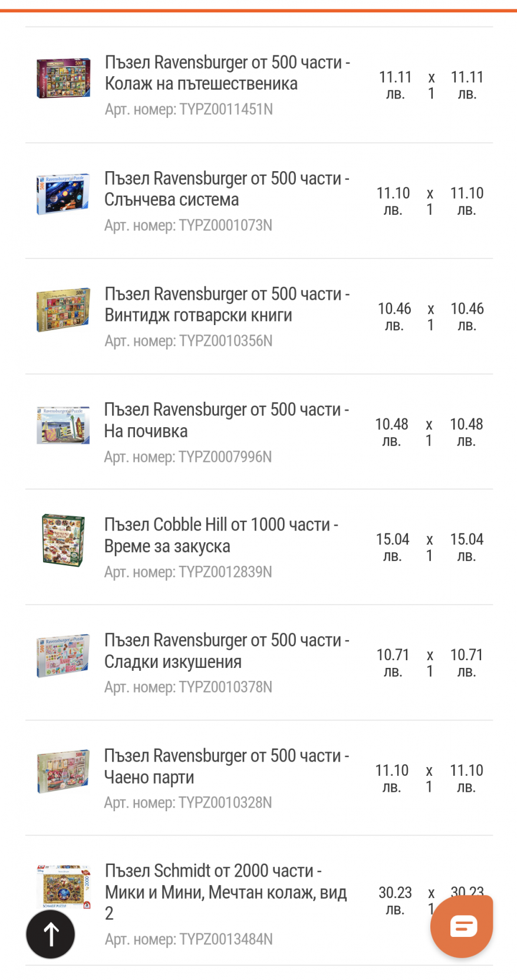Open the Ravensburger На почивка product title
The height and width of the screenshot is (980, 517).
(226, 420)
